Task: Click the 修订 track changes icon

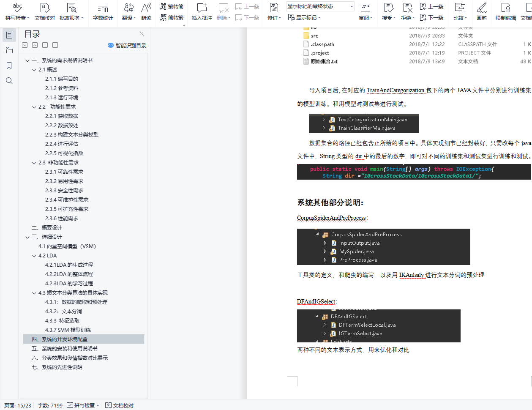Action: pos(274,8)
